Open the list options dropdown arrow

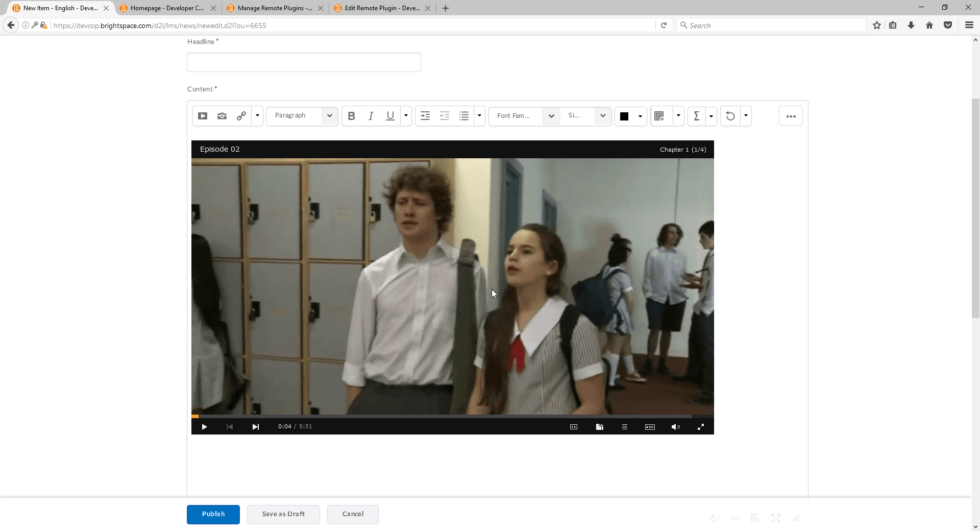click(479, 116)
